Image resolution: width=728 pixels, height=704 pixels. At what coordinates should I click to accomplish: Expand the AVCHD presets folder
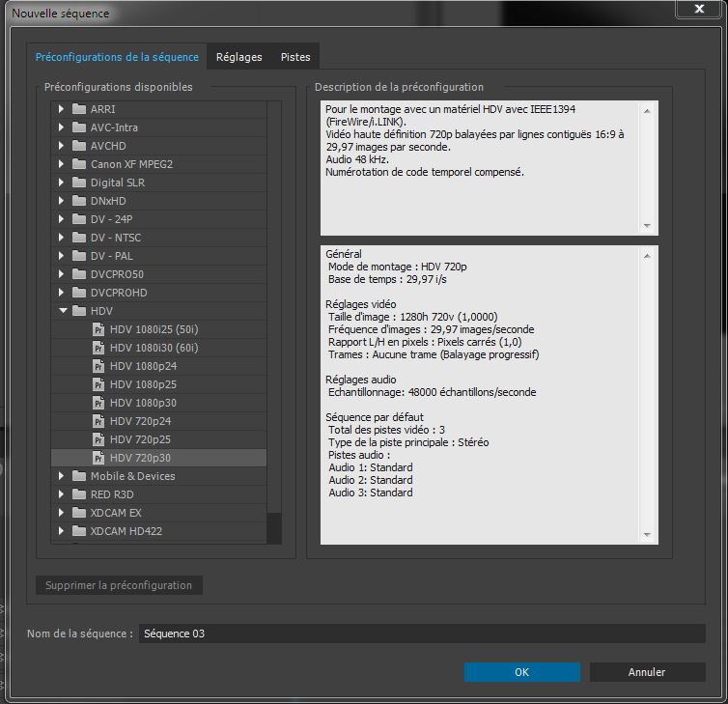coord(61,146)
